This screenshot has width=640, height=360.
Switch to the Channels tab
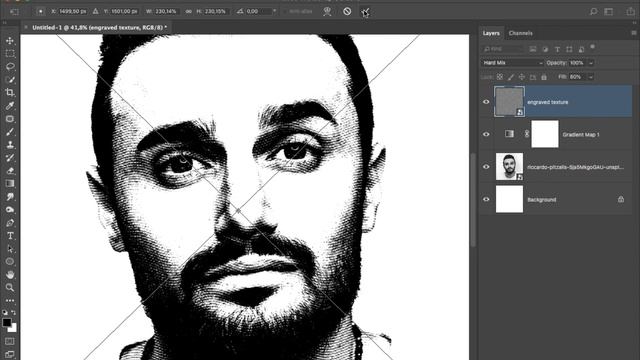[x=520, y=33]
